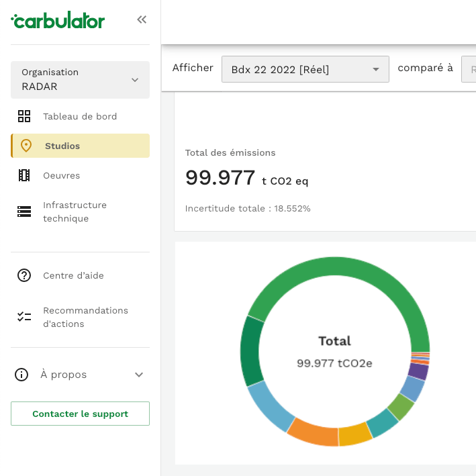Click the Oeuvres film strip icon
Screen dimensions: 476x476
[x=24, y=175]
